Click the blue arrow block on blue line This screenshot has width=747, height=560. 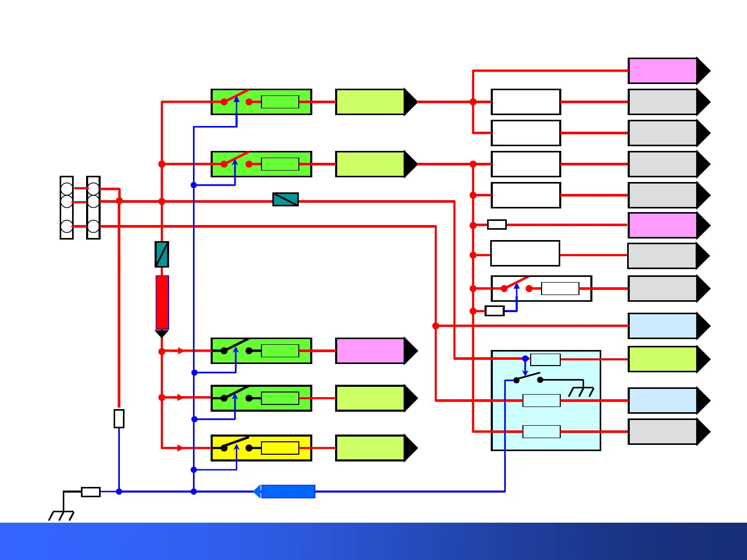click(284, 492)
